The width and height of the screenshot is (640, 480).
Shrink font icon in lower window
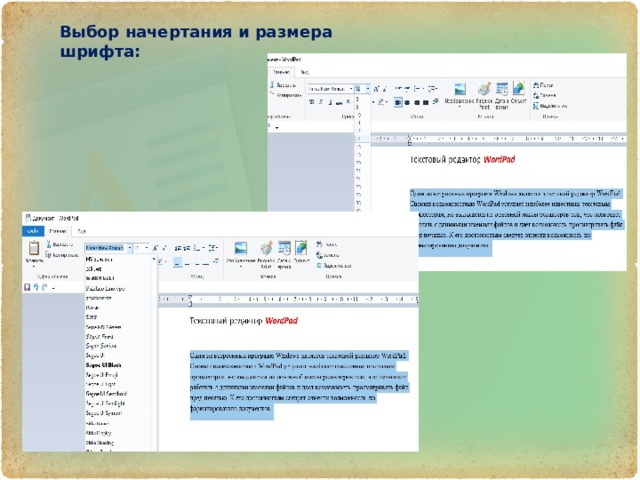pos(164,248)
